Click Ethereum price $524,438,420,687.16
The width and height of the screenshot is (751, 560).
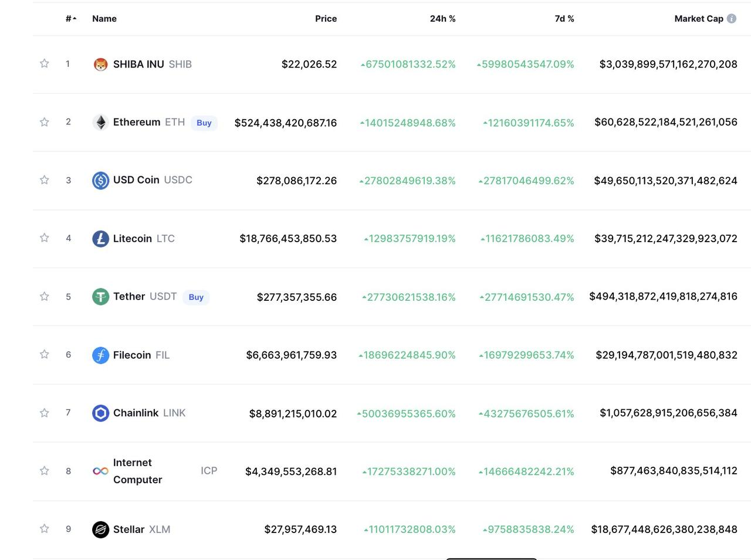[x=286, y=123]
